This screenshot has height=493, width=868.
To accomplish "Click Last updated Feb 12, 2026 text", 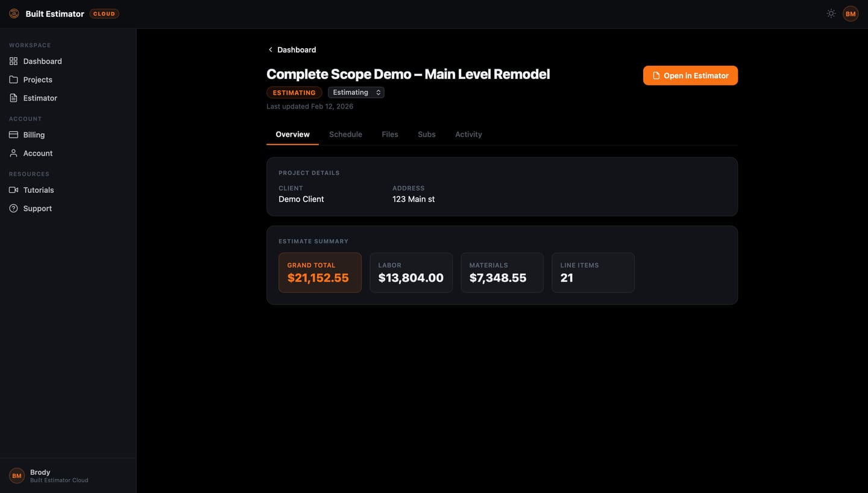I will pyautogui.click(x=310, y=106).
